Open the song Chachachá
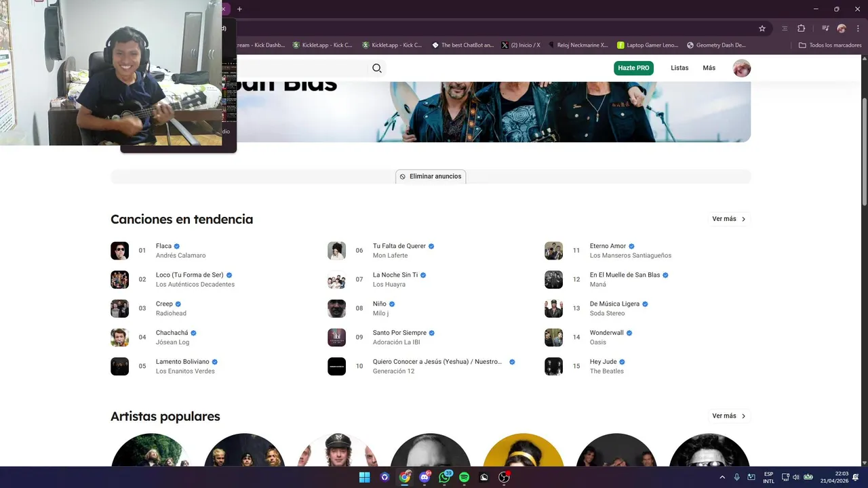Image resolution: width=868 pixels, height=488 pixels. click(172, 333)
